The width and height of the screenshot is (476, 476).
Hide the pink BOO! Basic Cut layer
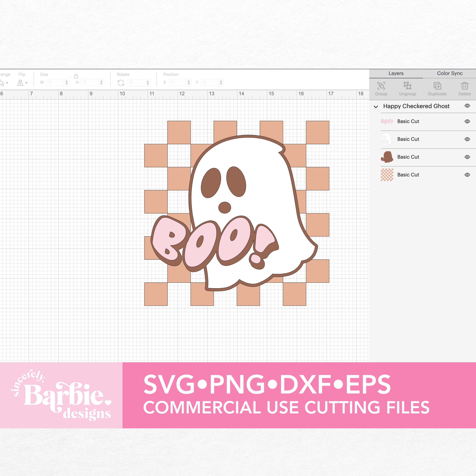click(x=467, y=121)
